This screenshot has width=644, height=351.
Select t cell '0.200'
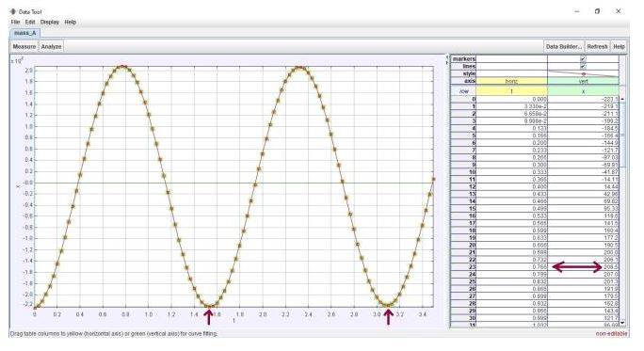pyautogui.click(x=511, y=143)
